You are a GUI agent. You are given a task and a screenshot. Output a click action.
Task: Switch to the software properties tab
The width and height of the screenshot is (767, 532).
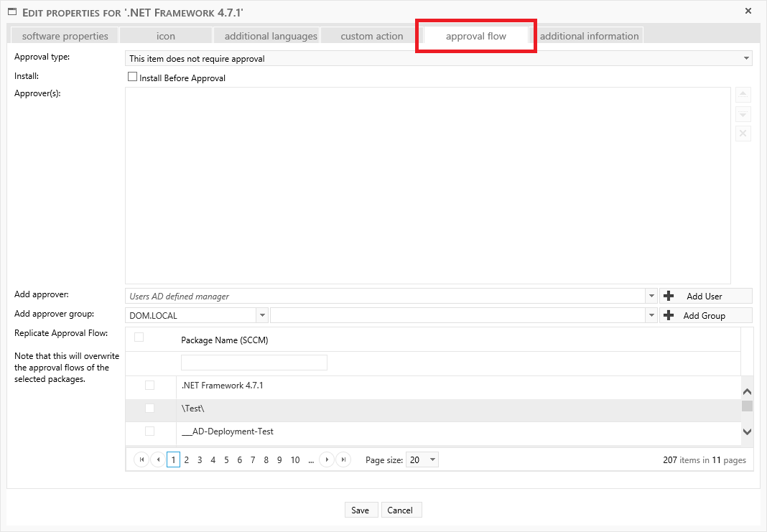[x=65, y=36]
